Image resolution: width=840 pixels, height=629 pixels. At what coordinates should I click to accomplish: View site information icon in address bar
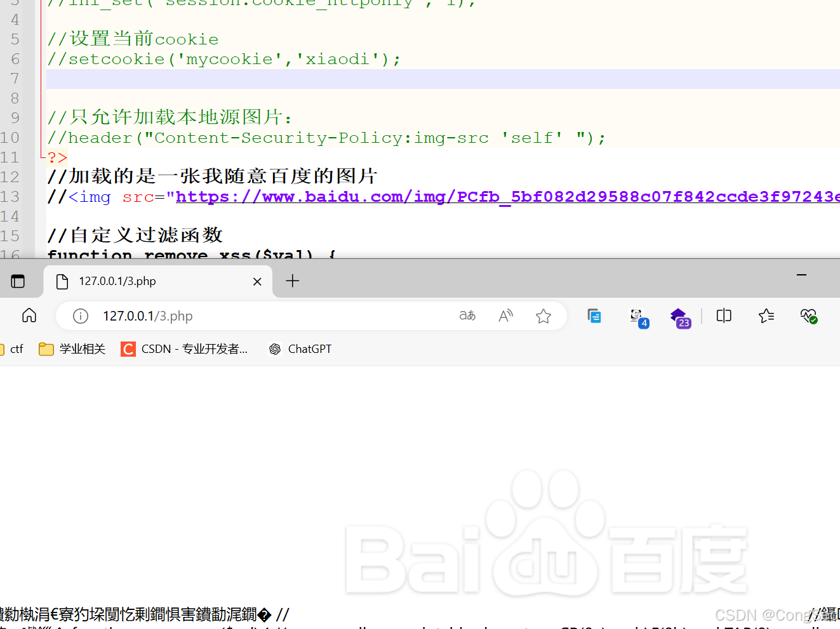click(x=81, y=316)
